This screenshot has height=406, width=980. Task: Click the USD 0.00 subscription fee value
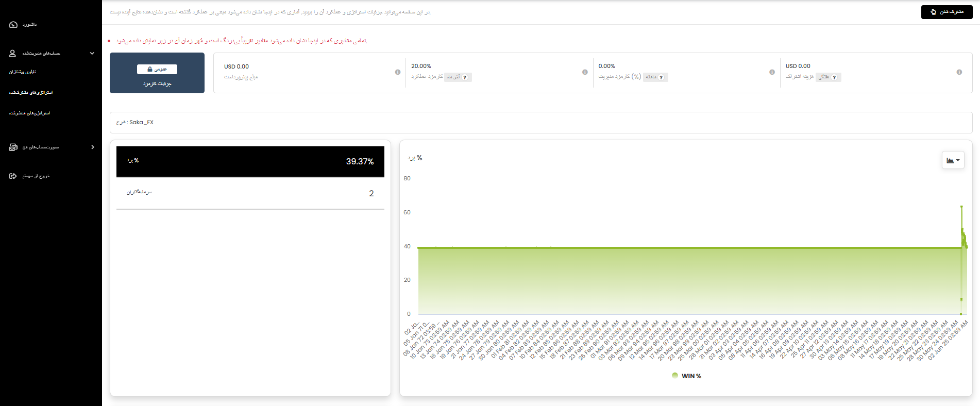point(798,66)
